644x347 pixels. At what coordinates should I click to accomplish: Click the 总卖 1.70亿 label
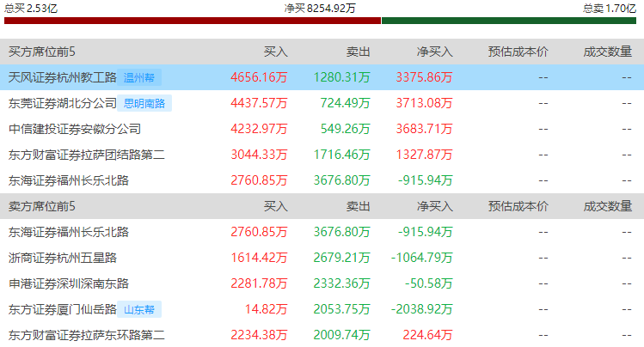coord(610,9)
